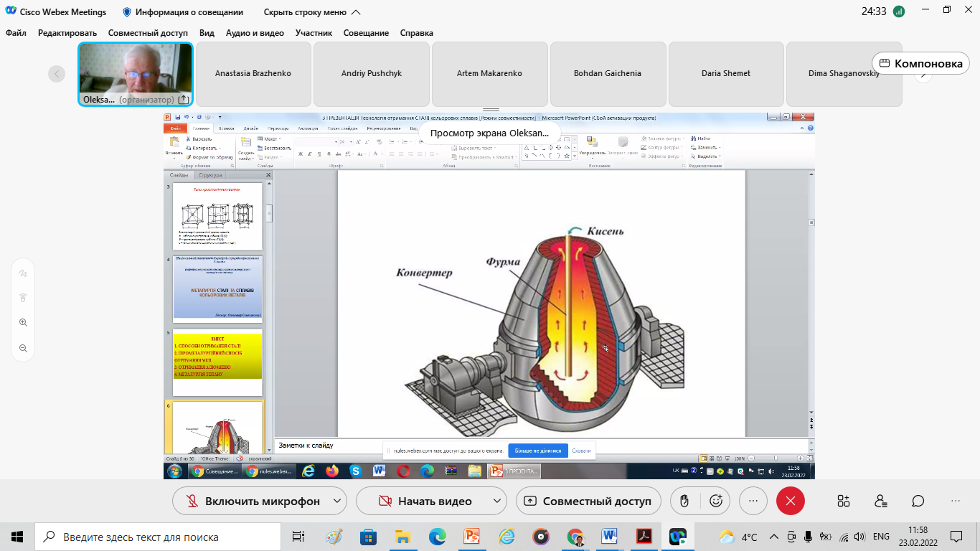This screenshot has width=980, height=551.
Task: Show previous participants with left arrow
Action: click(57, 73)
